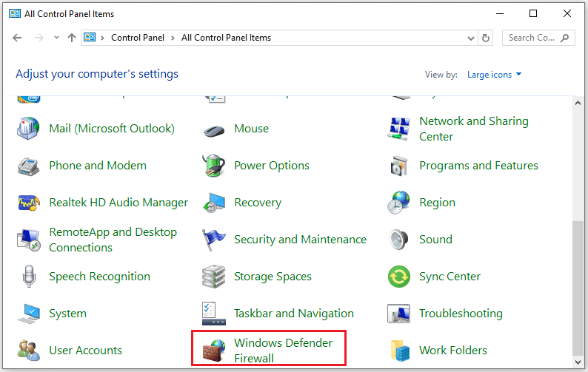Click the scroll down arrow
Image resolution: width=588 pixels, height=372 pixels.
578,362
